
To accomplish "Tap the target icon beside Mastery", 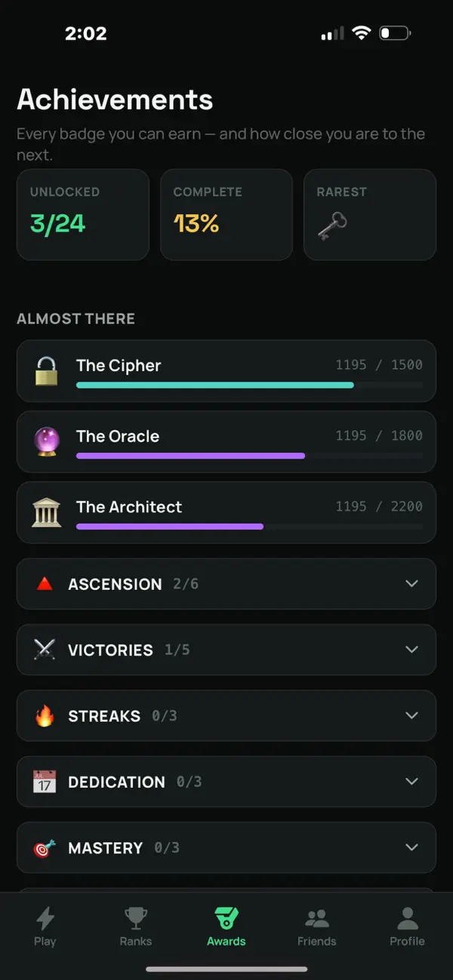I will [45, 848].
